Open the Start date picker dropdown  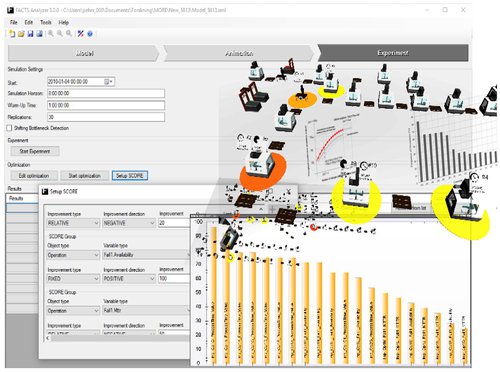coord(109,82)
